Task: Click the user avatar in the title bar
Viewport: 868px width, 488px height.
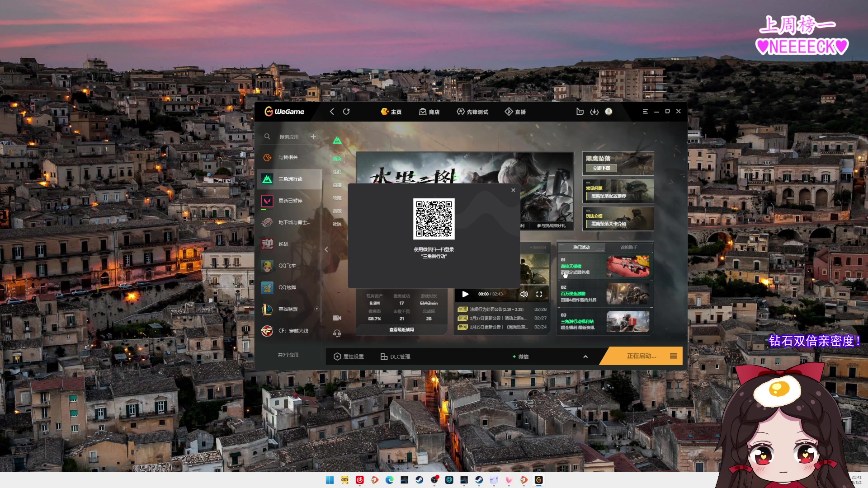Action: [x=609, y=112]
